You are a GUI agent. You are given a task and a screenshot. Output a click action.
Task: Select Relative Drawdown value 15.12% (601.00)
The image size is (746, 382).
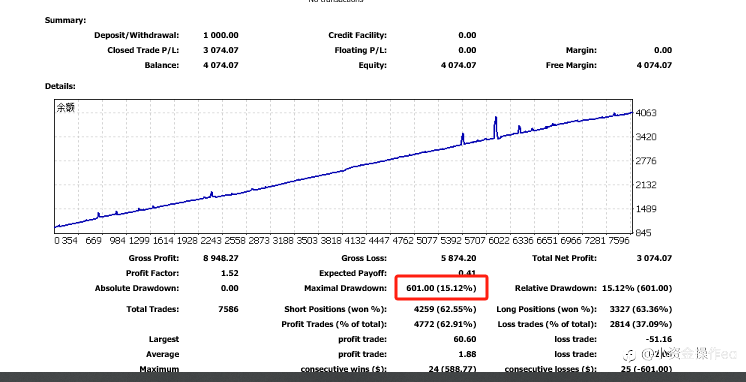637,288
